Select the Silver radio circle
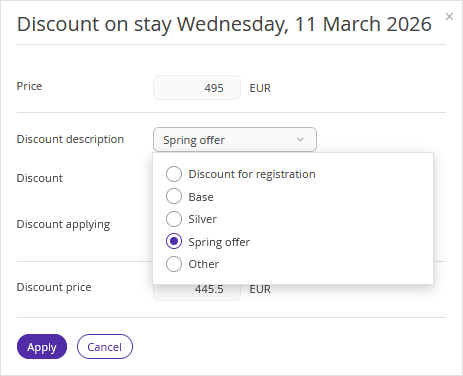 coord(174,219)
